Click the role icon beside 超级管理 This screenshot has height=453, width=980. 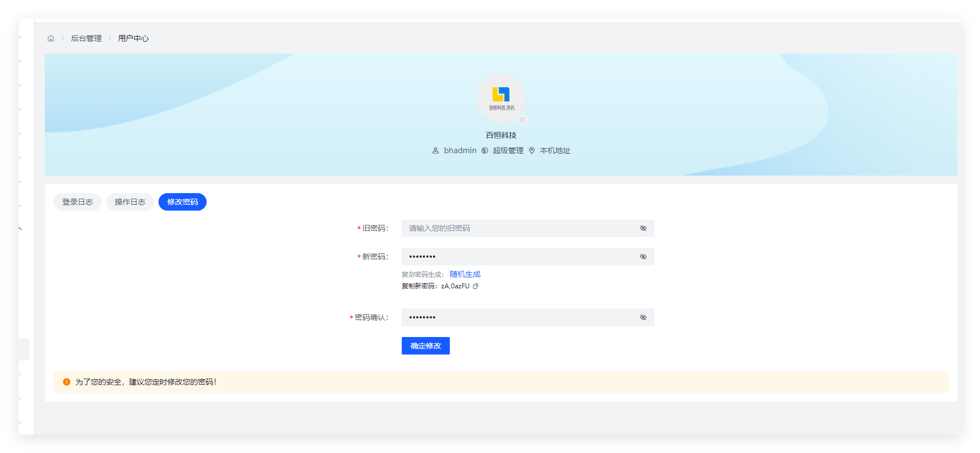[485, 150]
